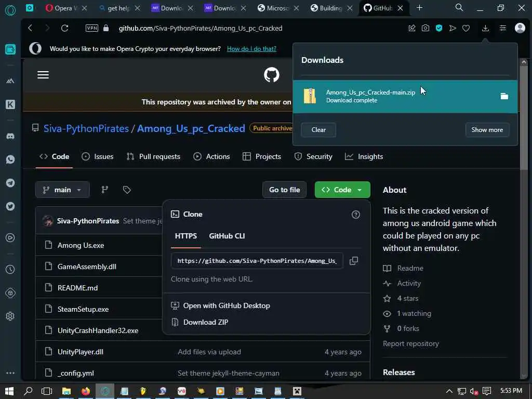This screenshot has width=532, height=399.
Task: Open Among_Us_pc_Cracked repository link
Action: click(191, 129)
